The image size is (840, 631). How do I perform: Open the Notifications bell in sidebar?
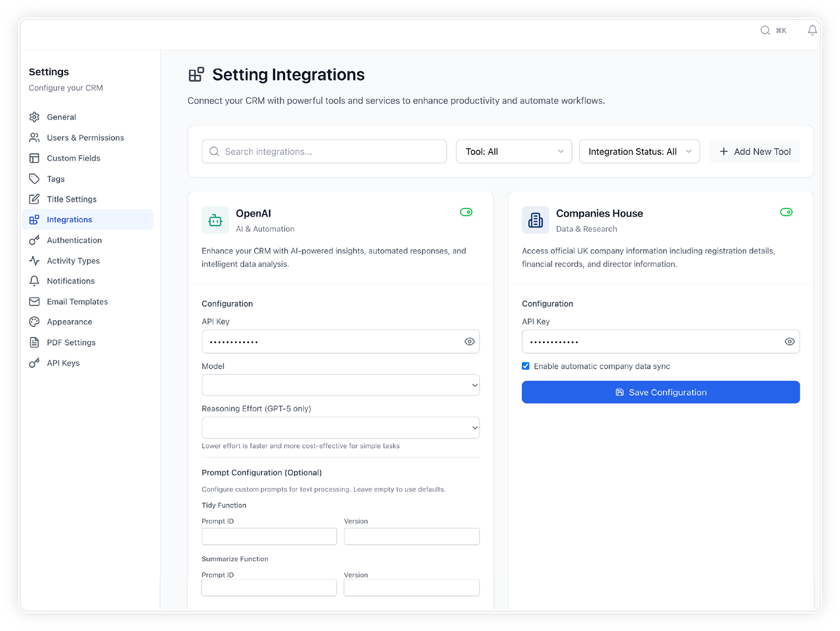click(x=35, y=281)
